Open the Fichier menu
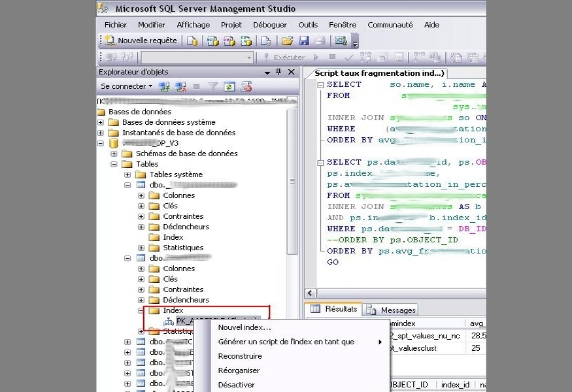Screen dimensions: 572x392 [x=115, y=25]
